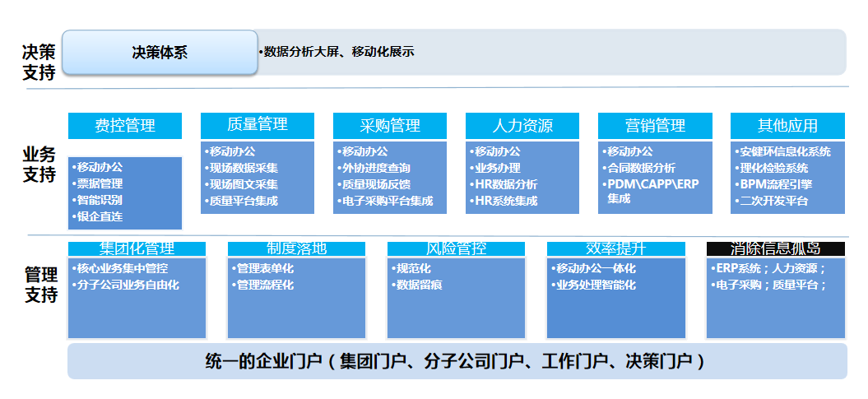This screenshot has height=399, width=868.
Task: Select the 其他应用 header
Action: (787, 126)
